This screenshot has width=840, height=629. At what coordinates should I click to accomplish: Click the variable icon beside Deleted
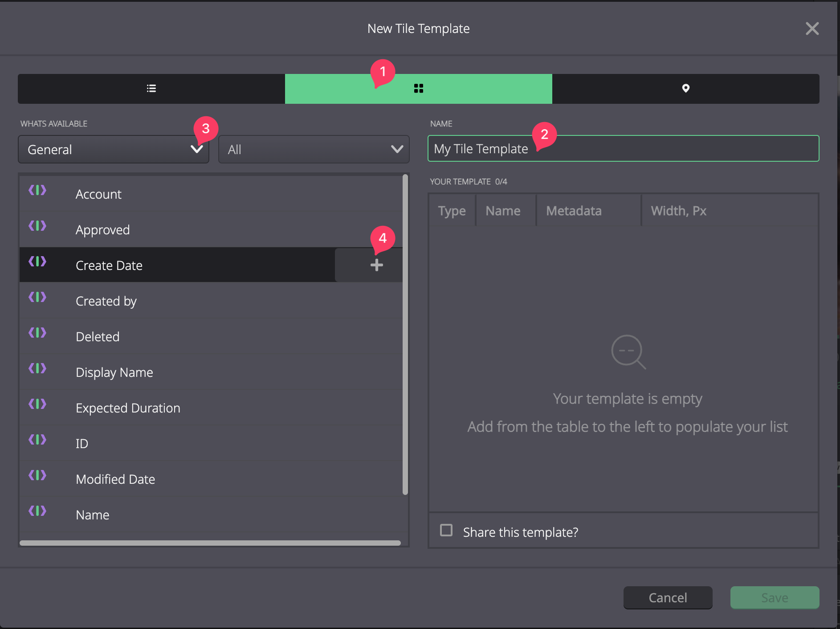[37, 333]
